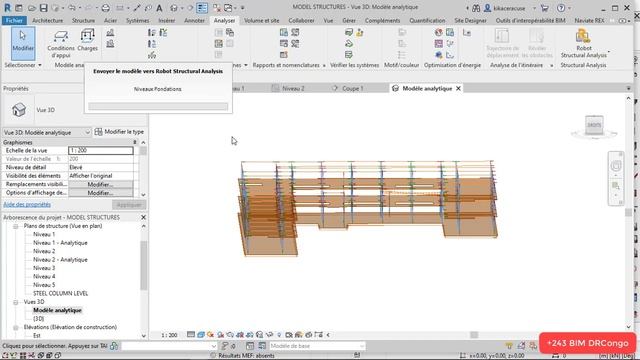Collapse the Vues 3D tree node
The image size is (640, 360).
point(16,302)
